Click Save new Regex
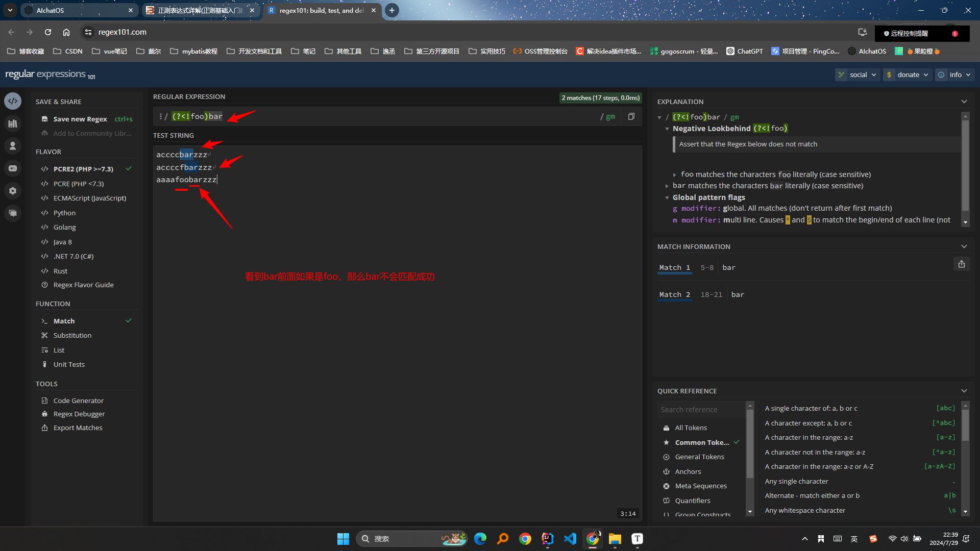Image resolution: width=980 pixels, height=551 pixels. tap(80, 119)
